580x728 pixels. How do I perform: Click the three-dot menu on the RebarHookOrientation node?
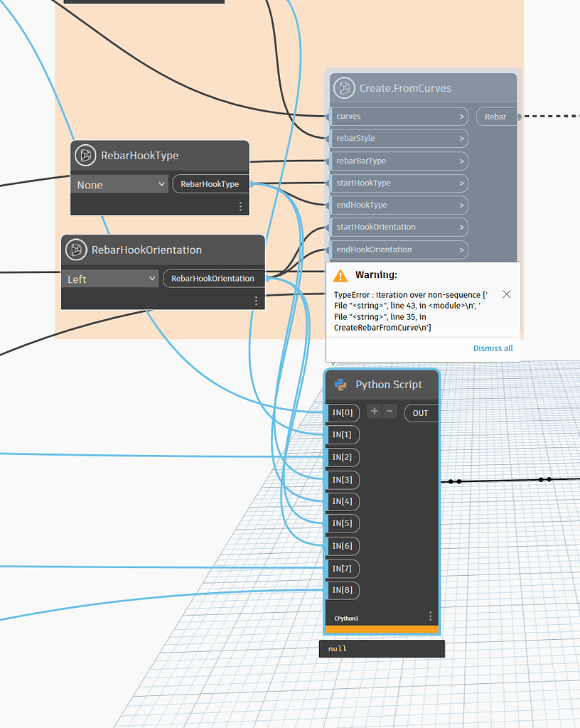(256, 300)
